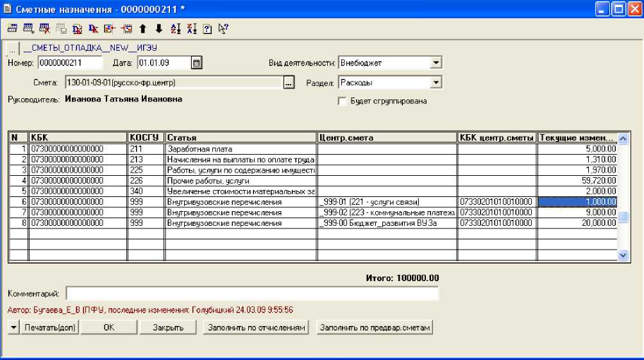The height and width of the screenshot is (360, 644).
Task: Open the dropdown arrow left of Печатать(доп)
Action: [13, 327]
